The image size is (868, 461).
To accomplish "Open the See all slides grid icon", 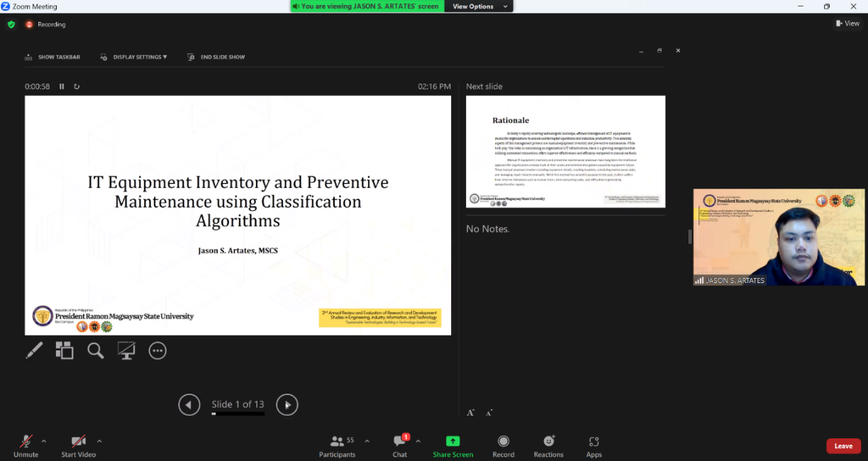I will coord(65,350).
